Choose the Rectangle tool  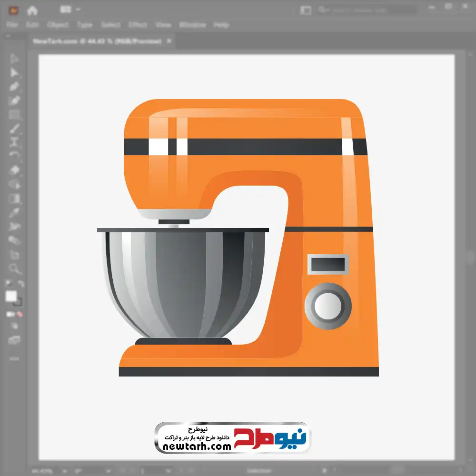tap(14, 114)
